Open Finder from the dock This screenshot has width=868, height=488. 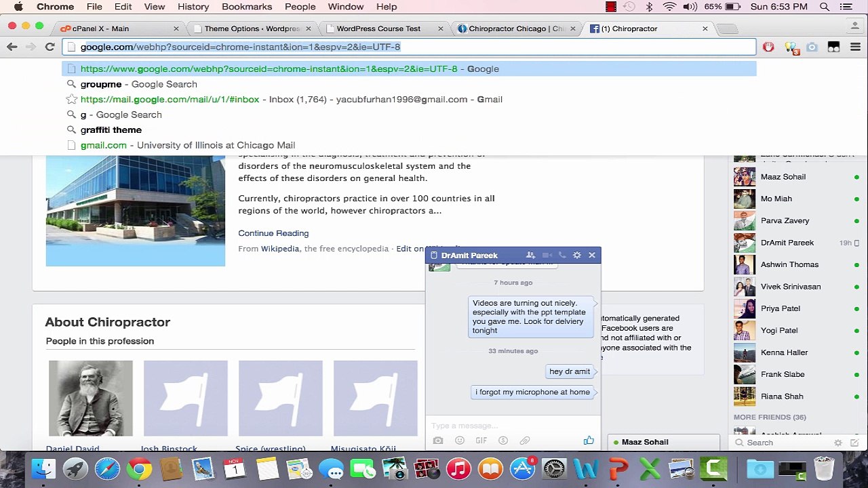(x=44, y=469)
